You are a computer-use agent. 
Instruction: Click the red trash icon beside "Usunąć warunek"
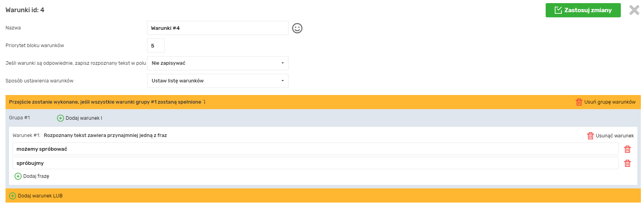click(x=590, y=136)
